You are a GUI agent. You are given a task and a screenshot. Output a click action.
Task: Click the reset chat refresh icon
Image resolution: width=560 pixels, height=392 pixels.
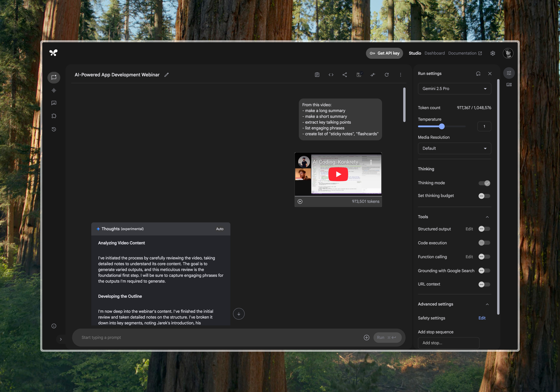tap(387, 75)
